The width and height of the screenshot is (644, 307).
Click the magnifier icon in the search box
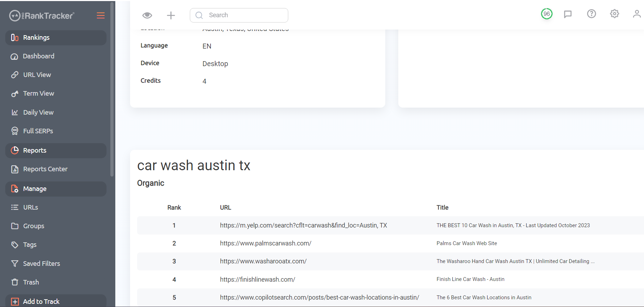click(x=199, y=15)
